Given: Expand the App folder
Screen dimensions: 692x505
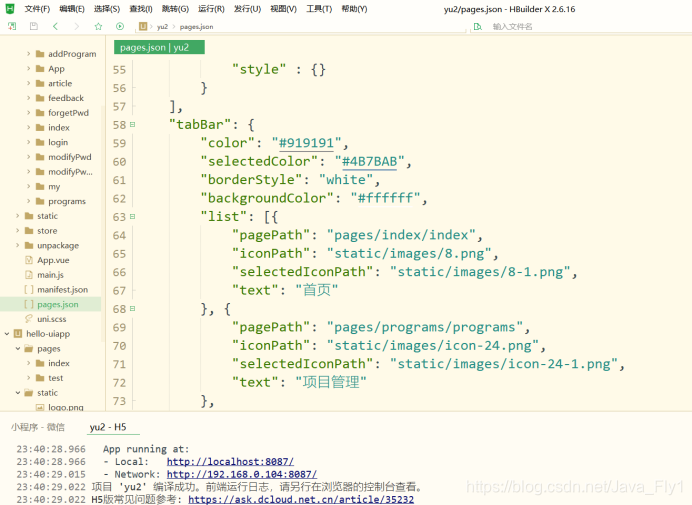Looking at the screenshot, I should [28, 68].
